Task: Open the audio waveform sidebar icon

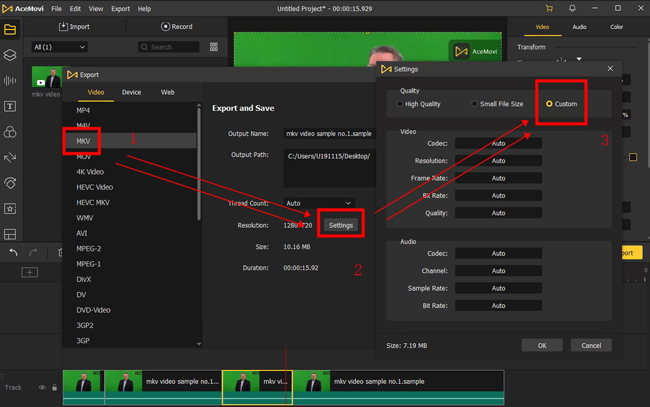Action: [10, 80]
